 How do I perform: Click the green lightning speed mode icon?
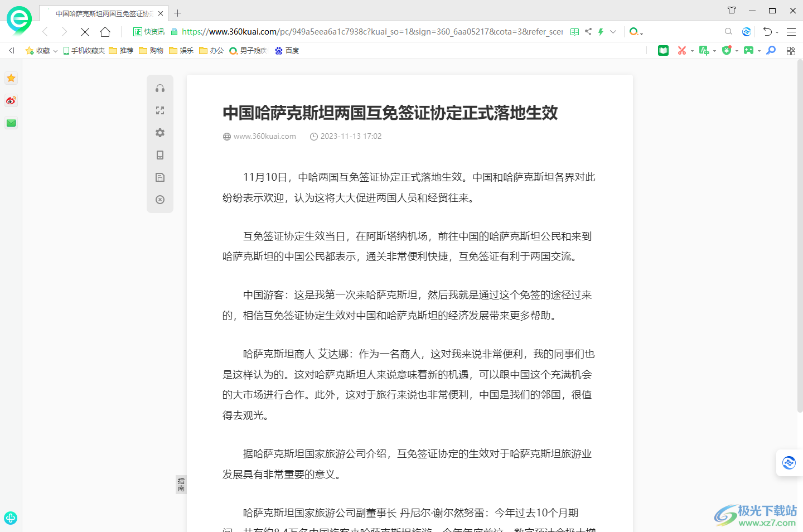click(x=601, y=32)
